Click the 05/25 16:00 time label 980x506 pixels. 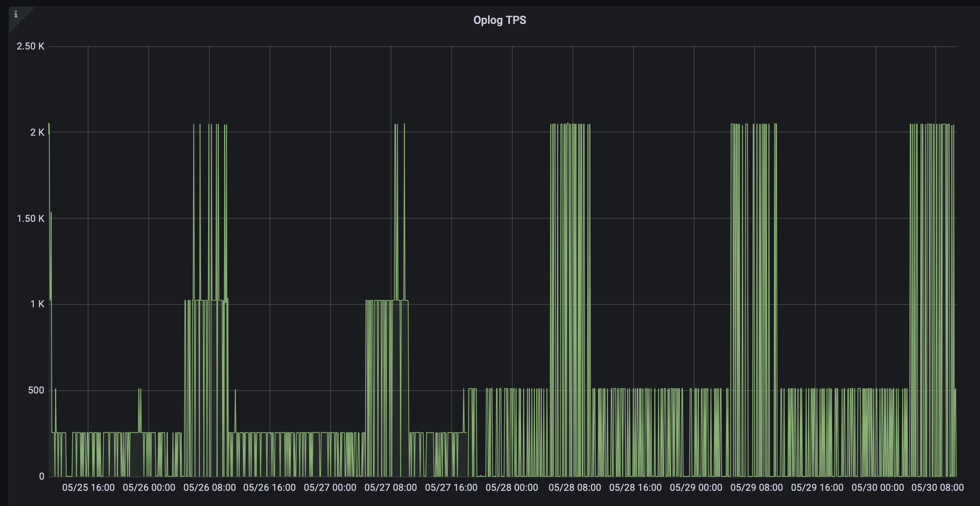[89, 487]
